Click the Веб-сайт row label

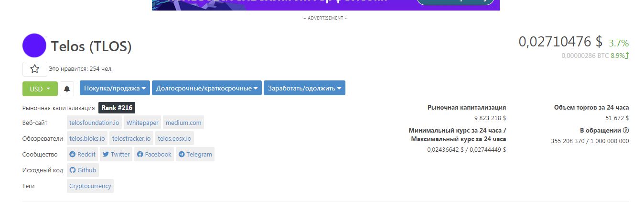[x=35, y=123]
